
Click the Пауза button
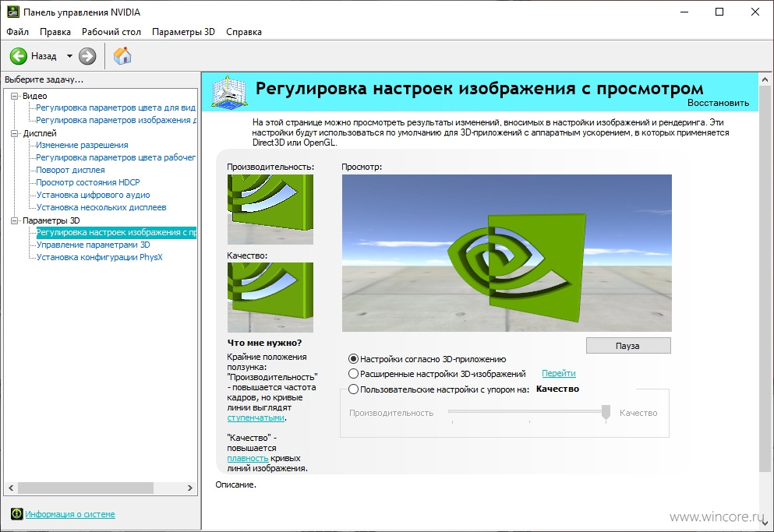click(628, 346)
